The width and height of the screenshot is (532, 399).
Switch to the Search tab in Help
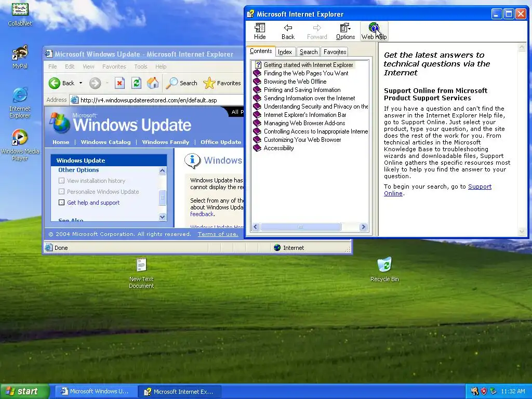tap(309, 52)
